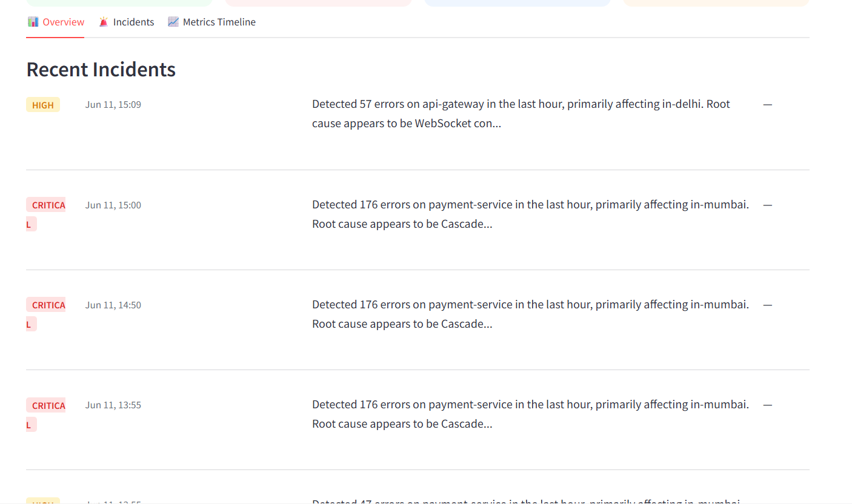Click the dash at the end of the 15:00 row
Screen dimensions: 852x504
click(x=768, y=205)
